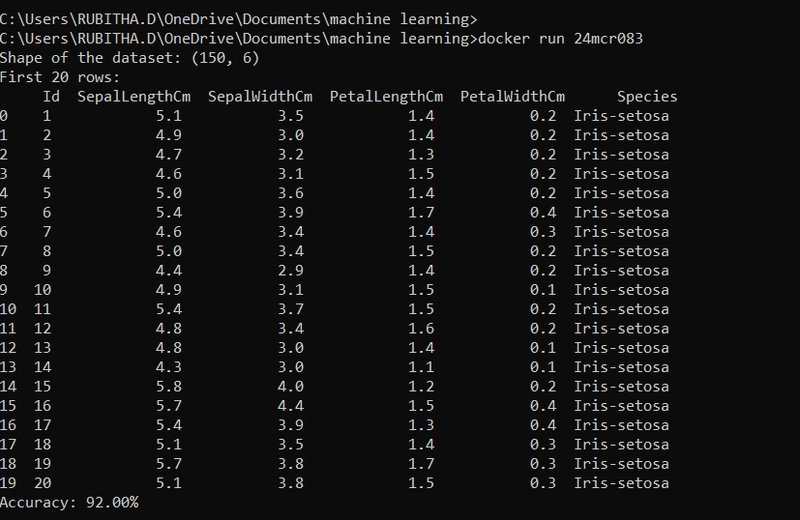800x520 pixels.
Task: Click the Shape of the dataset line
Action: tap(130, 58)
